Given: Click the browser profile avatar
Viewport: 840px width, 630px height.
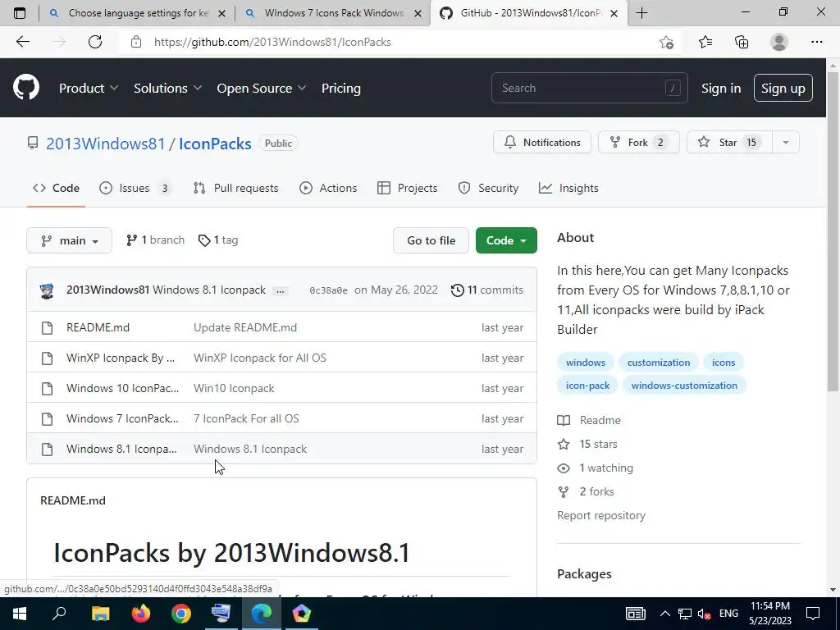Looking at the screenshot, I should [x=778, y=42].
